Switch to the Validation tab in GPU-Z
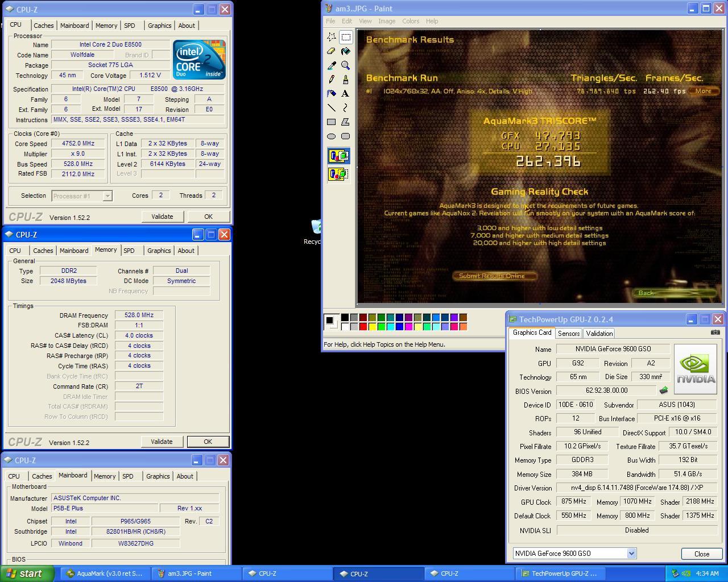Screen dimensions: 728x582 tap(599, 334)
